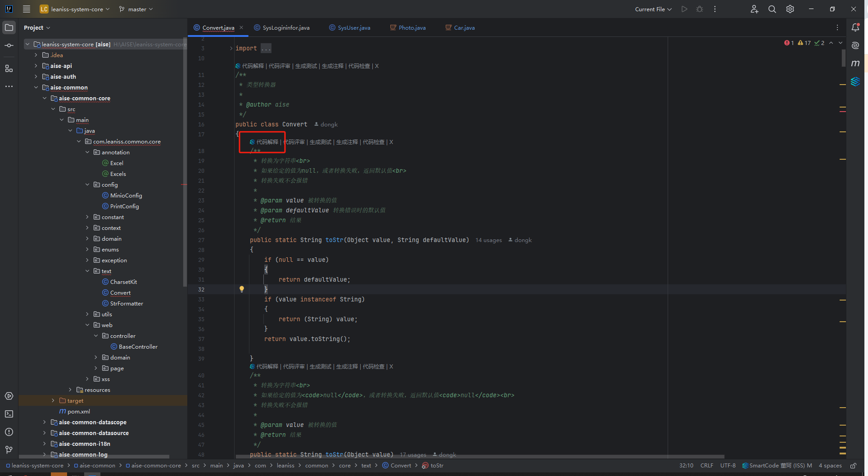Change the 4 spaces indent setting

click(830, 466)
